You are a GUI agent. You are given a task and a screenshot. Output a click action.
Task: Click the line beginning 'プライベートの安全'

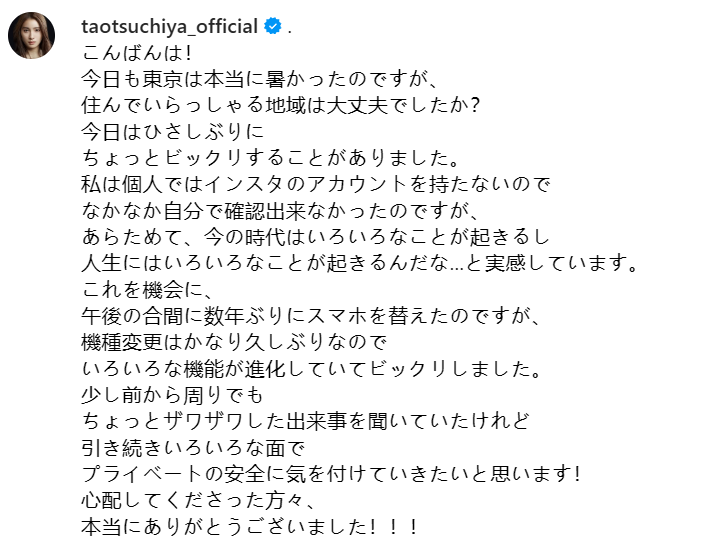(331, 472)
